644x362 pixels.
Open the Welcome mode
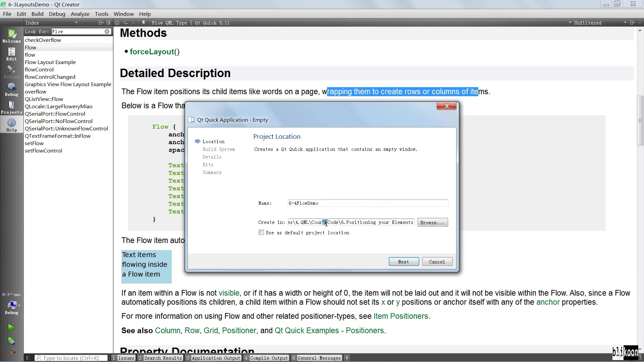tap(12, 36)
